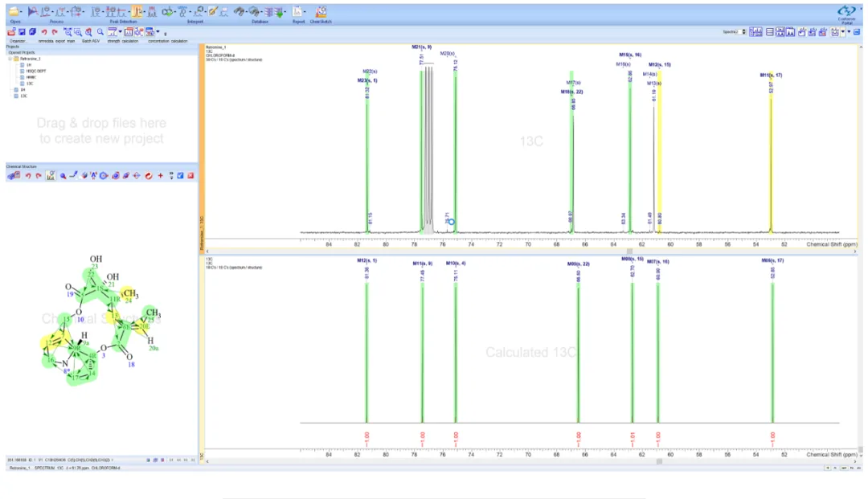Image resolution: width=868 pixels, height=499 pixels.
Task: Click the red redo arrow in main toolbar
Action: (55, 32)
